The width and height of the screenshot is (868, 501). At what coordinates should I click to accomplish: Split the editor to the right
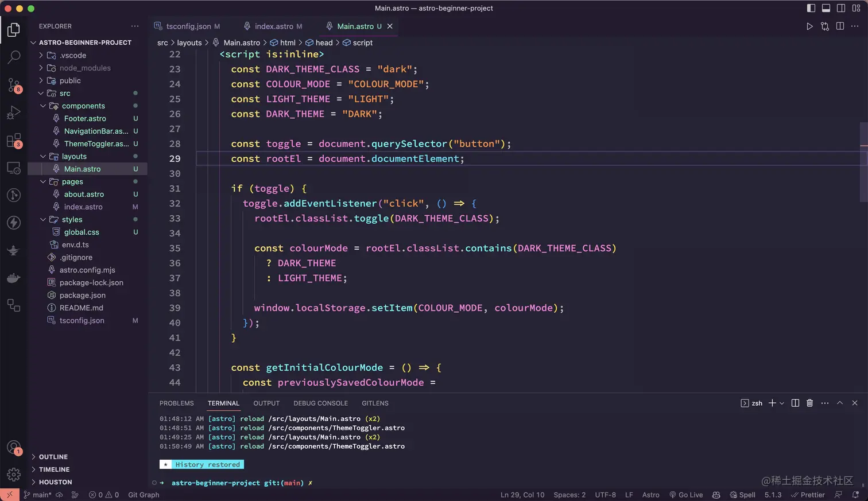click(x=840, y=26)
